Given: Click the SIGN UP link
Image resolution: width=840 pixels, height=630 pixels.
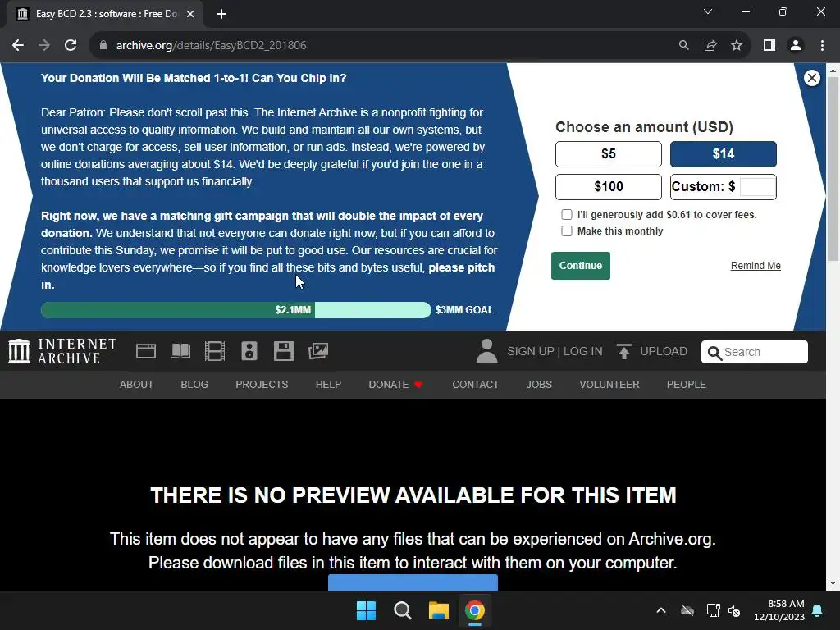Looking at the screenshot, I should pyautogui.click(x=531, y=351).
